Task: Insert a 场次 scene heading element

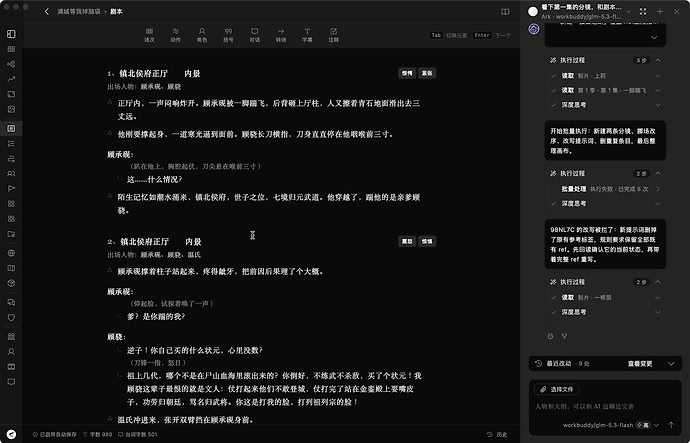Action: pos(149,35)
